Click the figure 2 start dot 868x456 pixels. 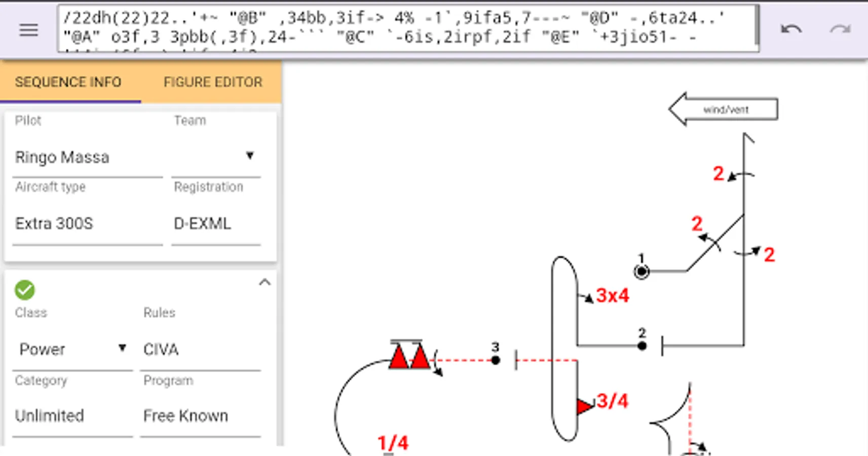(x=642, y=346)
